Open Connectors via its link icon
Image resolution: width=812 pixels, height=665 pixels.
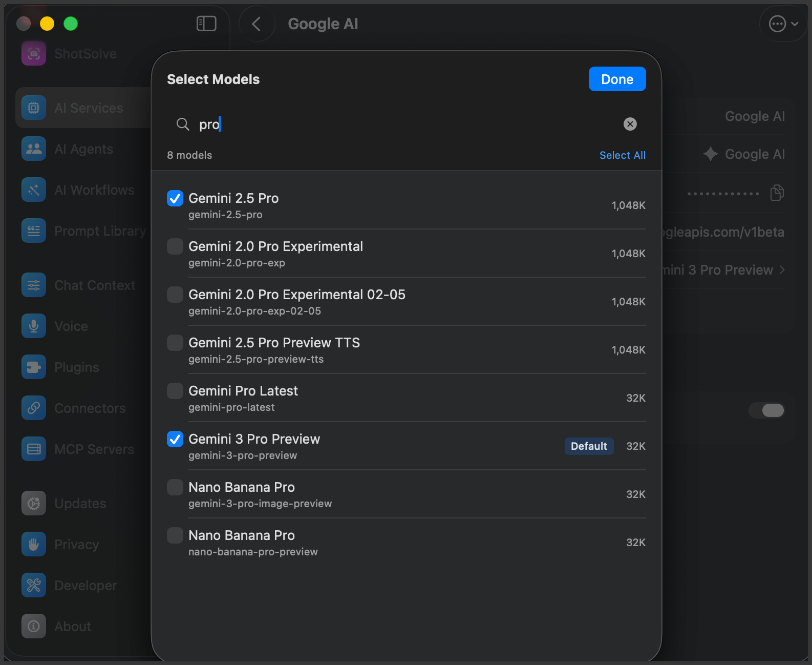click(x=34, y=408)
